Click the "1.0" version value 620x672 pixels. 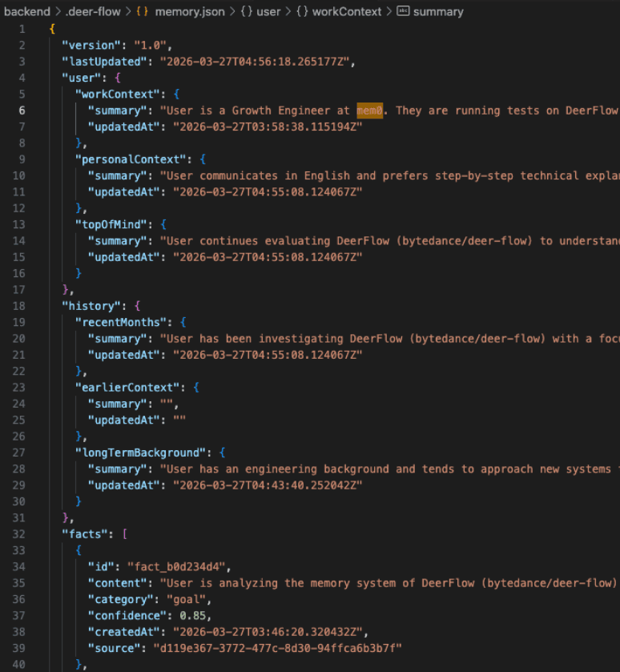point(150,46)
